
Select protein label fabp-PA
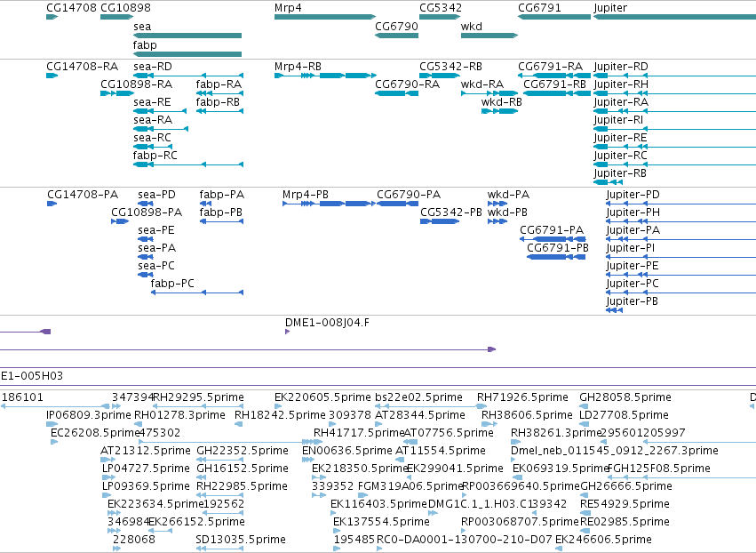click(x=222, y=195)
